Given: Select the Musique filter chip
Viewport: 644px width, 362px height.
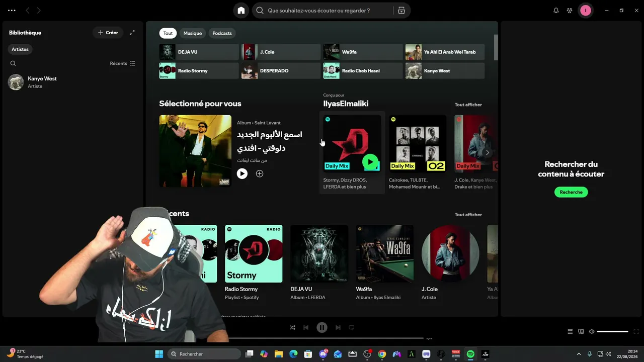Looking at the screenshot, I should click(x=193, y=33).
